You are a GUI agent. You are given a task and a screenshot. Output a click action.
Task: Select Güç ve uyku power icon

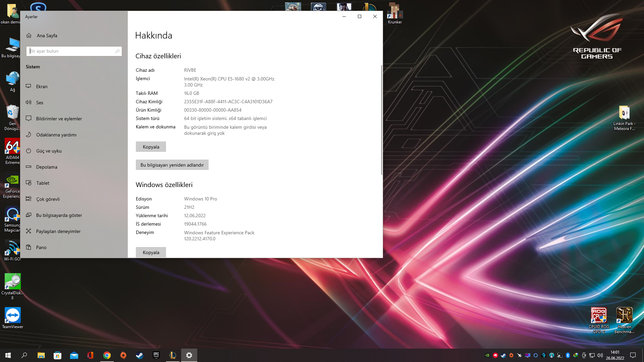[x=29, y=150]
